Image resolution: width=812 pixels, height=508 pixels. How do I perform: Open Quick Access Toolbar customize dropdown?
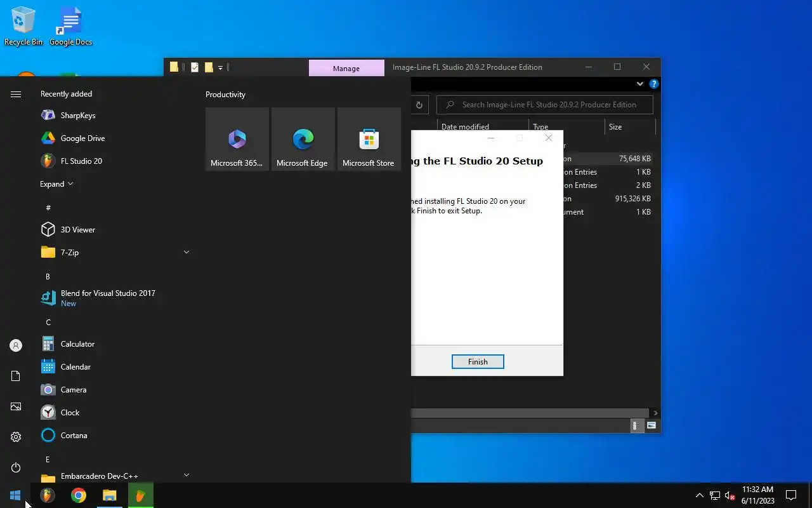(220, 67)
